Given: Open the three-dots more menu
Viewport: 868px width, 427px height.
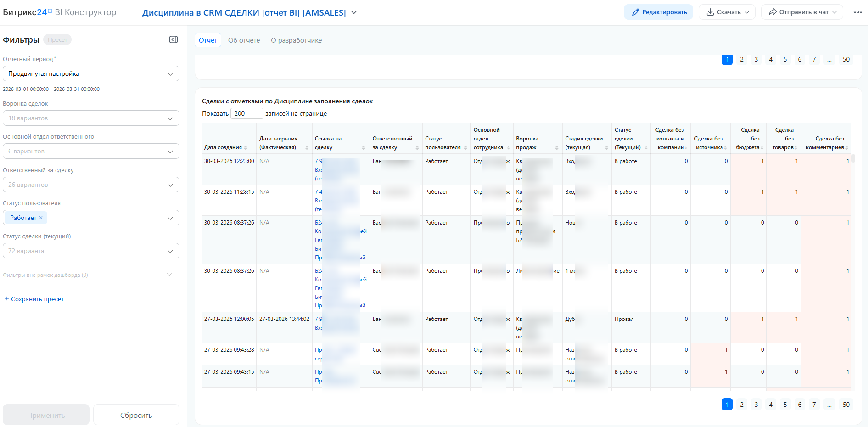Looking at the screenshot, I should 857,12.
